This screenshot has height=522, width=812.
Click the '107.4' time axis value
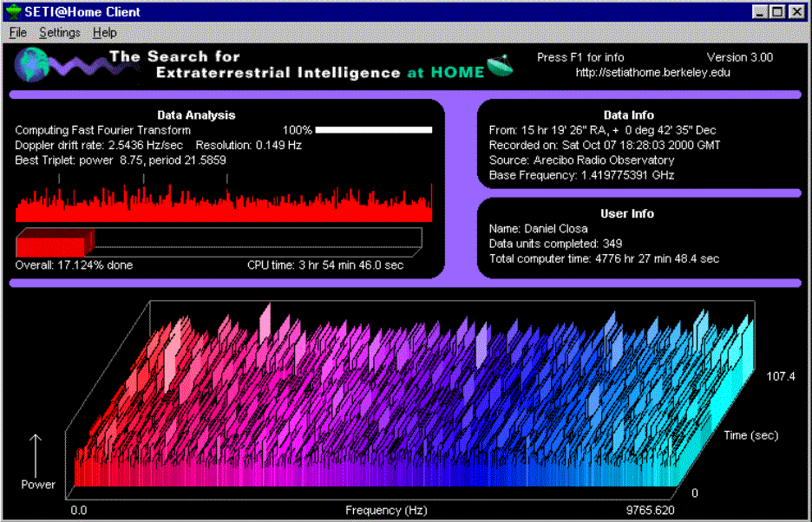point(780,377)
